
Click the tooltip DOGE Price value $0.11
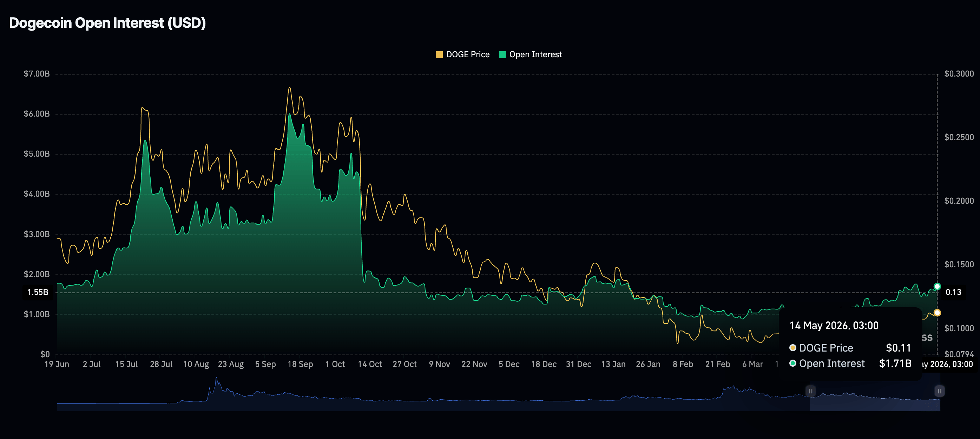click(898, 348)
